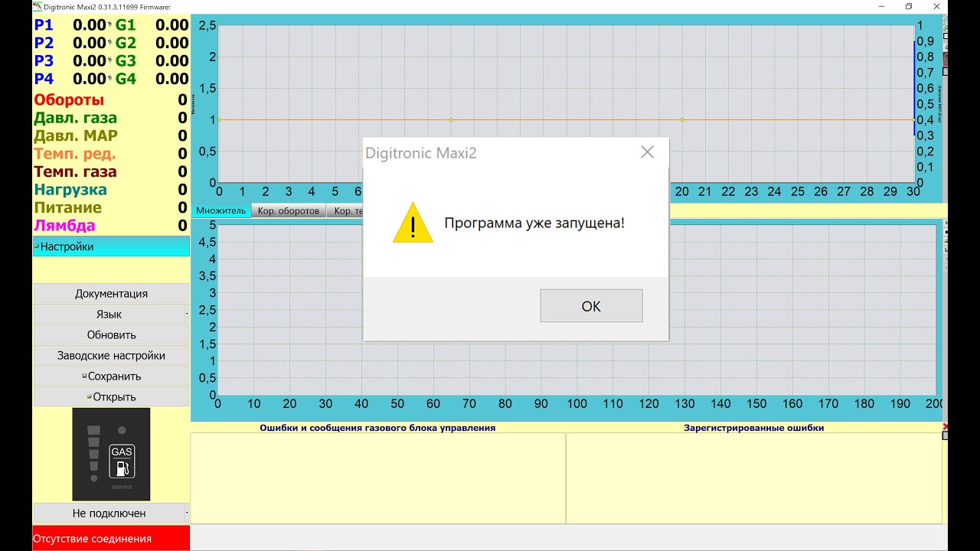Click the Нагрузка label
The image size is (980, 551).
tap(70, 190)
